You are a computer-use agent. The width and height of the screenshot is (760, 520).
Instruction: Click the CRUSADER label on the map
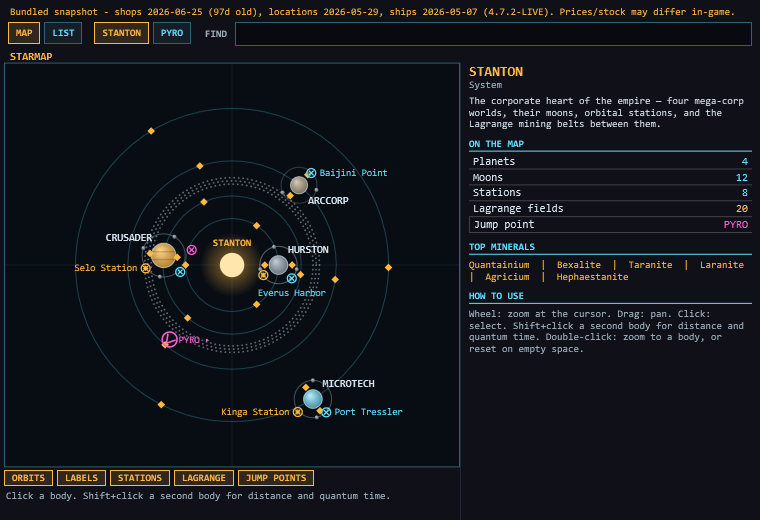pos(129,237)
